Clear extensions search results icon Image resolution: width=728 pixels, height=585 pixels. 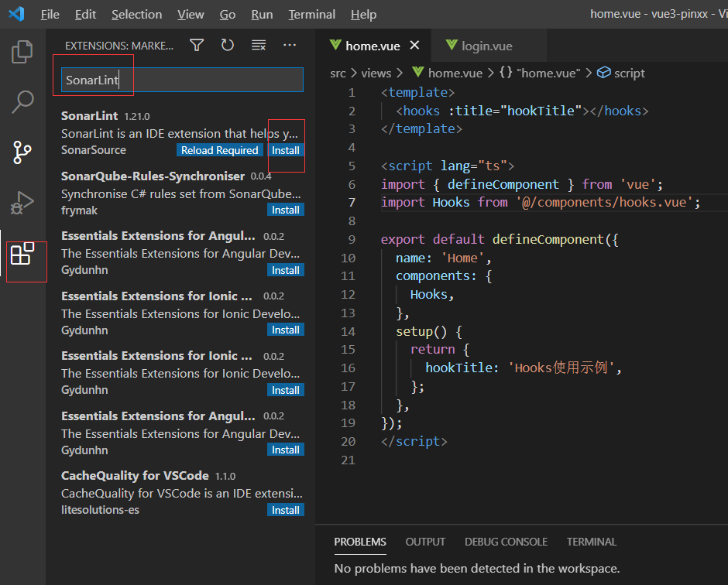point(259,46)
